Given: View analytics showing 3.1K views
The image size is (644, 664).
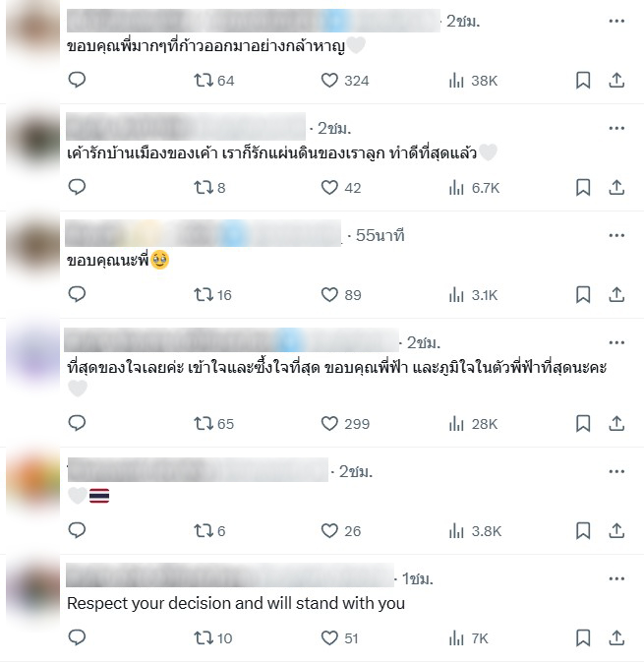Looking at the screenshot, I should 473,295.
